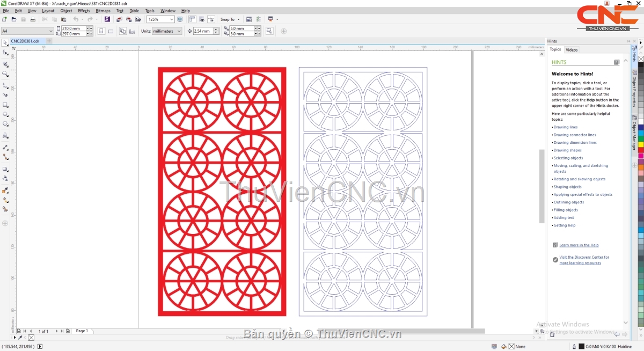
Task: Click the Import icon
Action: point(119,19)
